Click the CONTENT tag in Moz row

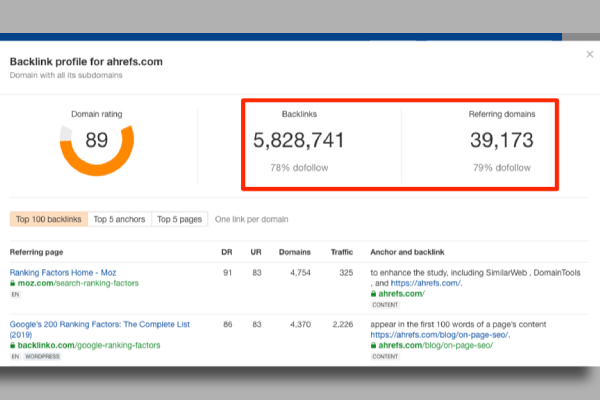click(x=385, y=305)
